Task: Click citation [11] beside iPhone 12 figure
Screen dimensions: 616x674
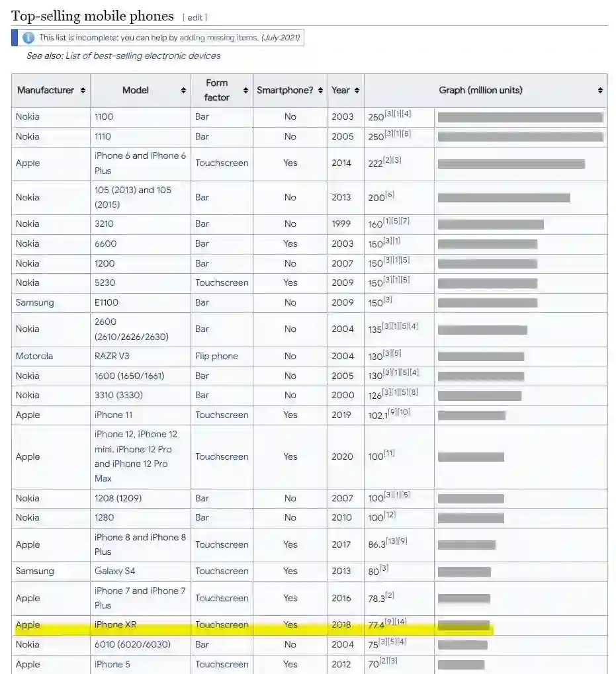Action: pos(389,454)
